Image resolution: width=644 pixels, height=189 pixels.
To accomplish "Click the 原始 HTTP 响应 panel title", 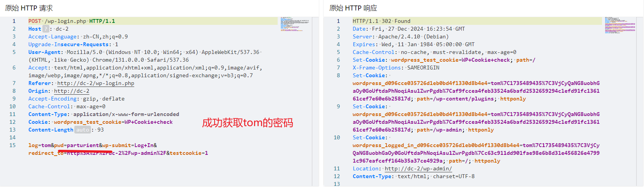I will point(353,8).
